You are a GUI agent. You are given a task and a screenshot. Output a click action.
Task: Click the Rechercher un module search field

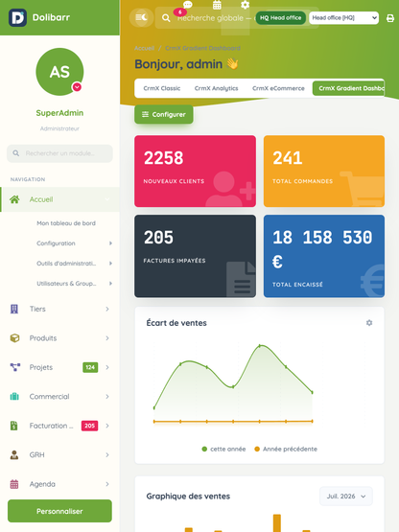pos(59,153)
